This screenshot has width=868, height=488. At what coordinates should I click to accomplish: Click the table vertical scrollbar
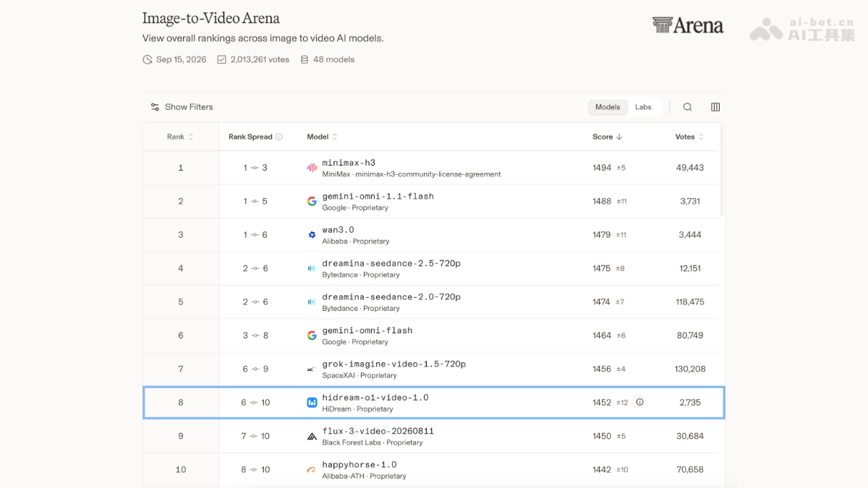click(722, 170)
